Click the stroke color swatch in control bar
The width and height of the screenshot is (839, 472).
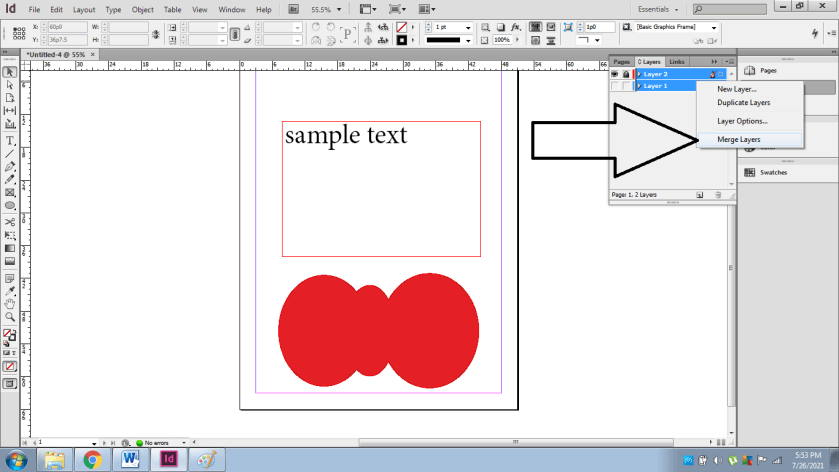tap(403, 40)
